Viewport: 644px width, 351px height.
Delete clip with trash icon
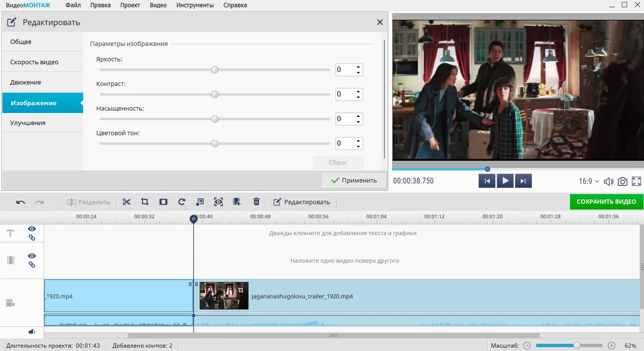[257, 202]
